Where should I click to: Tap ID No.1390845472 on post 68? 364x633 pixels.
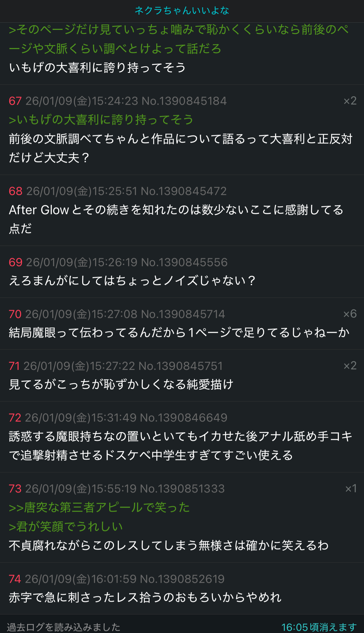click(x=184, y=191)
